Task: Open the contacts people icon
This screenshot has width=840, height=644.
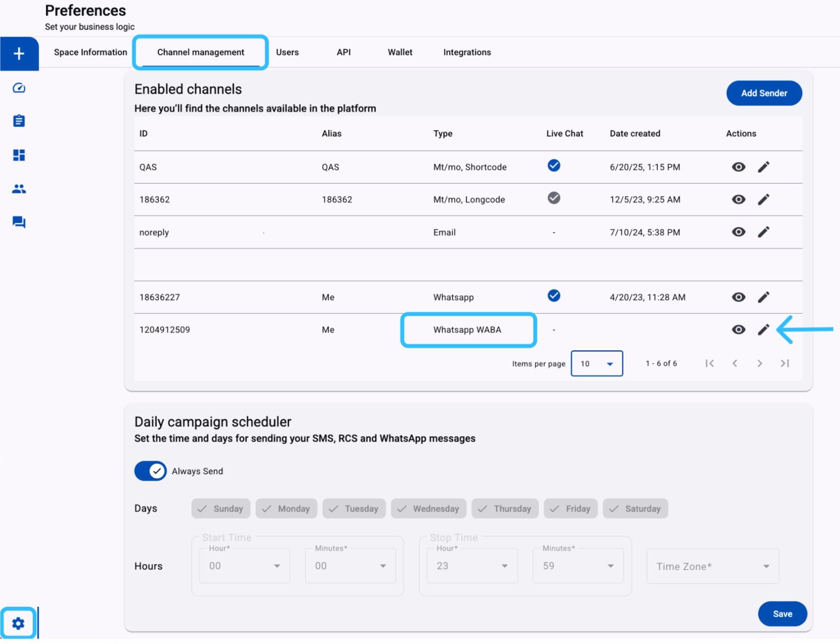Action: tap(19, 189)
